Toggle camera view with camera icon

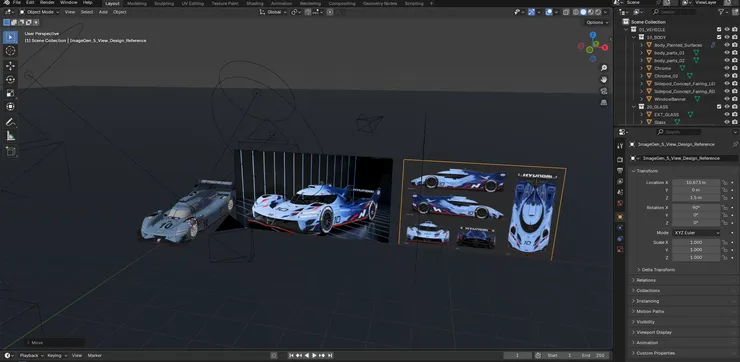pos(604,91)
